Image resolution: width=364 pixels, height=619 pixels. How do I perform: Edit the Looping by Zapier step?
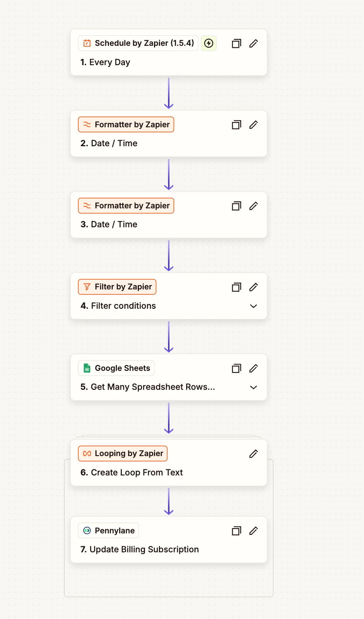pos(254,453)
